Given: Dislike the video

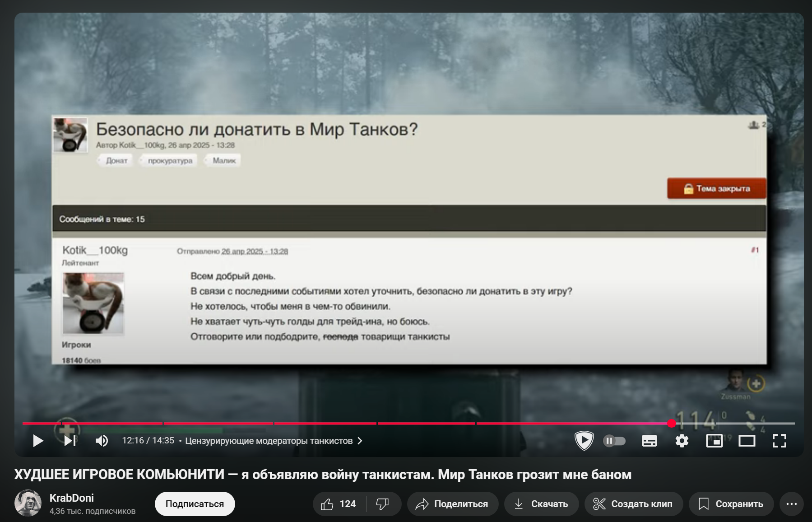Looking at the screenshot, I should tap(383, 504).
